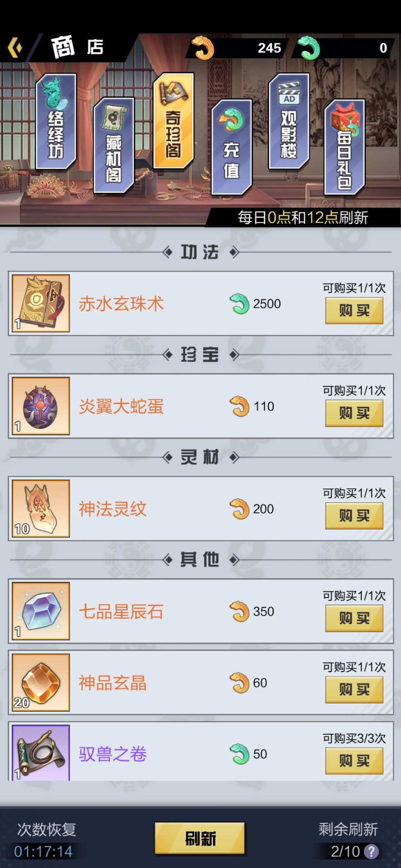Inspect the 七品星辰石 gem icon
This screenshot has height=868, width=401.
[41, 611]
